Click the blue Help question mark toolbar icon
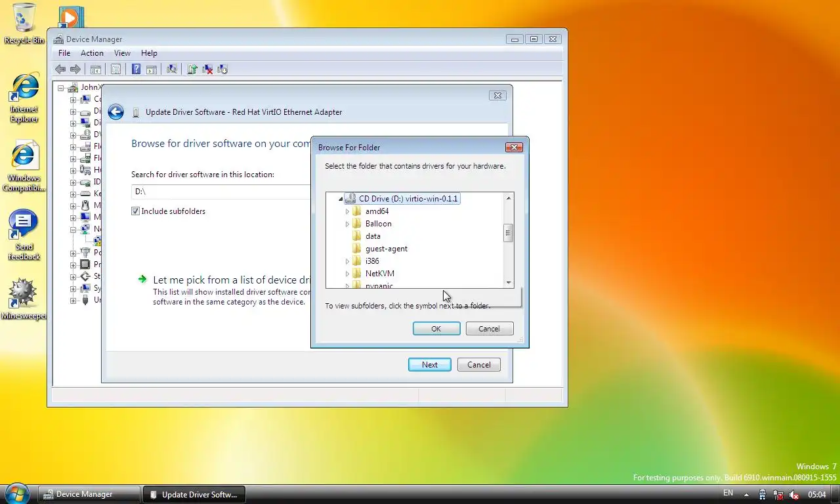840x504 pixels. tap(136, 69)
